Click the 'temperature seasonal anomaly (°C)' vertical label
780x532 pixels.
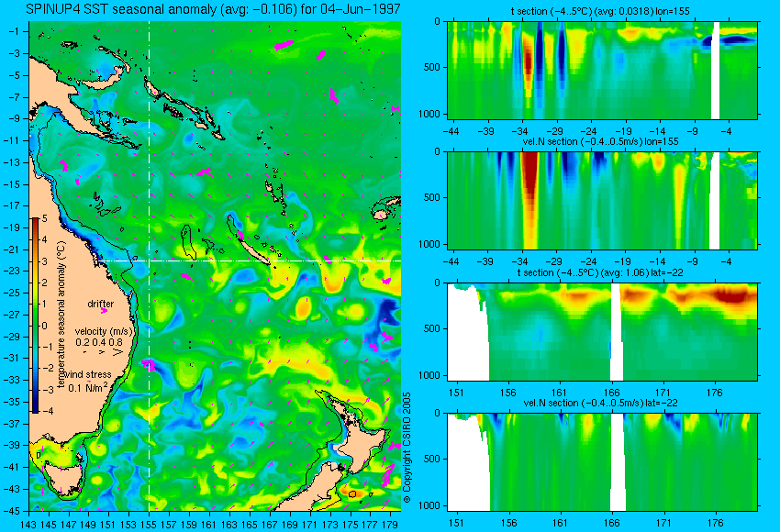(61, 315)
